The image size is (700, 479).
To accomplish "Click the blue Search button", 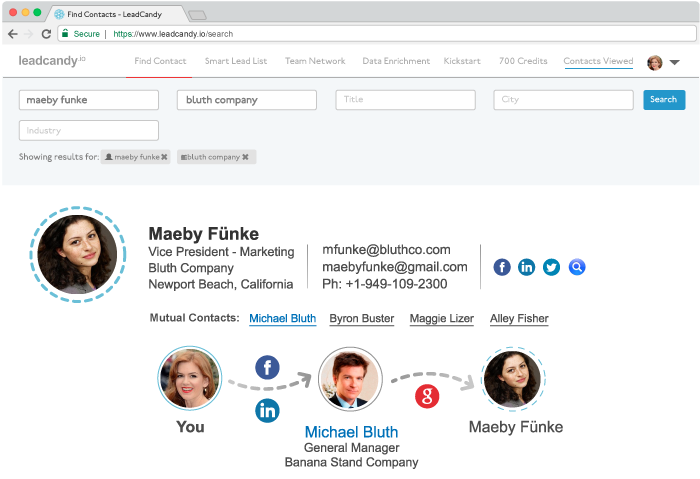I will coord(664,100).
